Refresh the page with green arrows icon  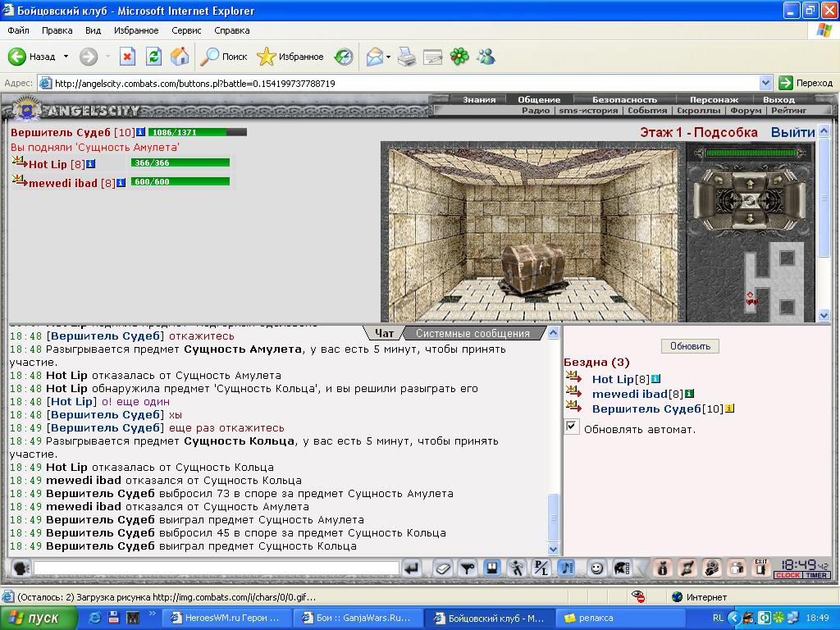click(153, 57)
